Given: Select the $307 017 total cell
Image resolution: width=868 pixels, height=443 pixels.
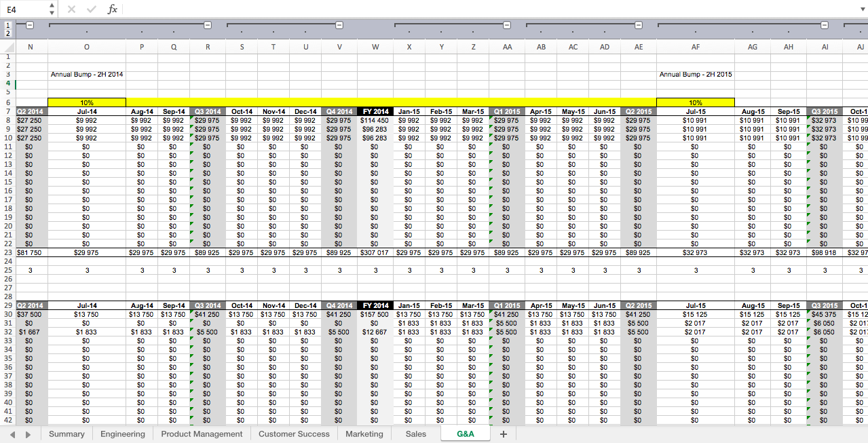Looking at the screenshot, I should 375,252.
